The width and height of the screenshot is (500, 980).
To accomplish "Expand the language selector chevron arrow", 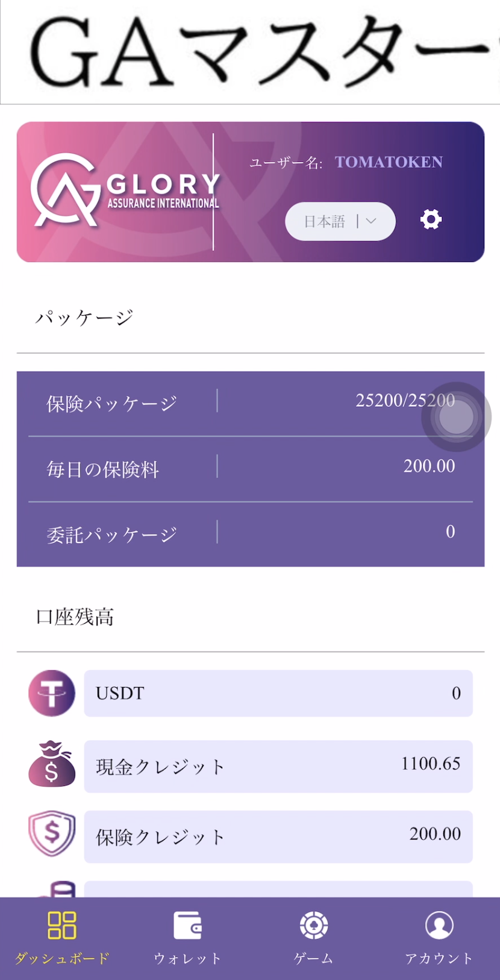I will point(371,221).
